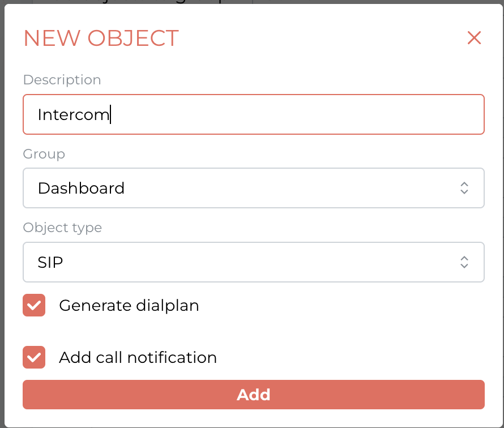Close the New Object dialog
Screen dimensions: 504x428
coord(474,38)
